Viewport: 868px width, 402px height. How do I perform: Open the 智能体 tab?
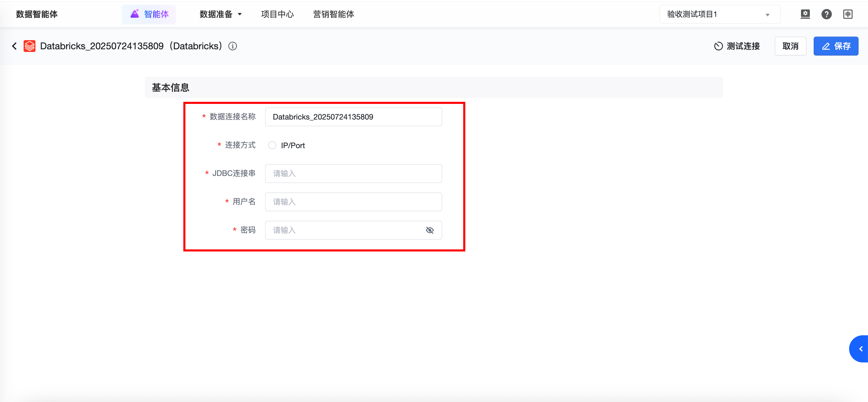tap(149, 14)
